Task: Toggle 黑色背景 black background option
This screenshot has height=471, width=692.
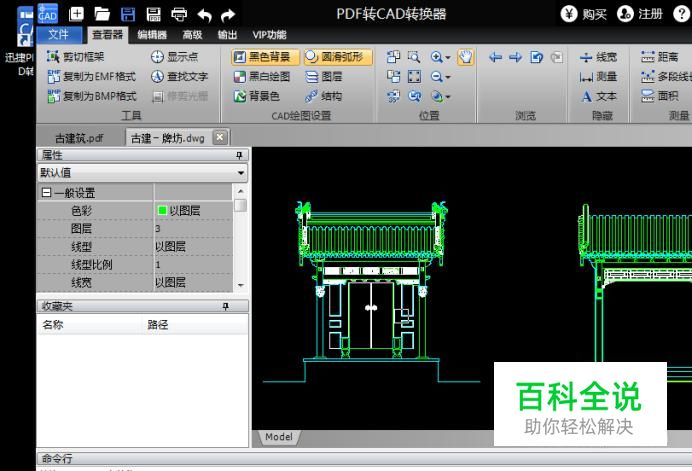Action: point(265,57)
